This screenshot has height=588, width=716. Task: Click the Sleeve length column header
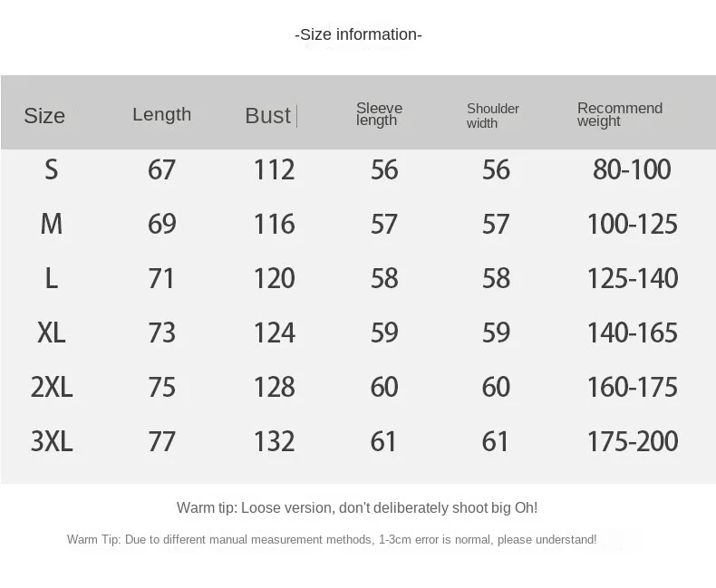[x=379, y=114]
